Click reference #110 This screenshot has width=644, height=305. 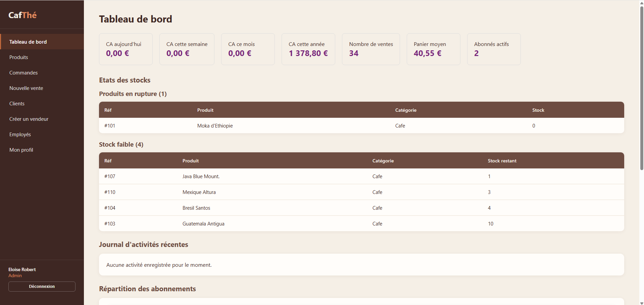pyautogui.click(x=110, y=192)
